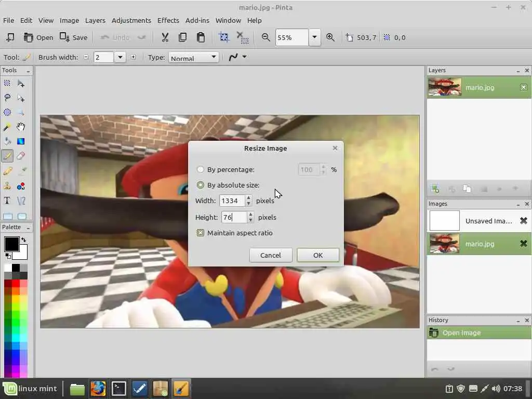Click the Zoom Out magnifier icon
This screenshot has width=532, height=399.
(x=266, y=37)
